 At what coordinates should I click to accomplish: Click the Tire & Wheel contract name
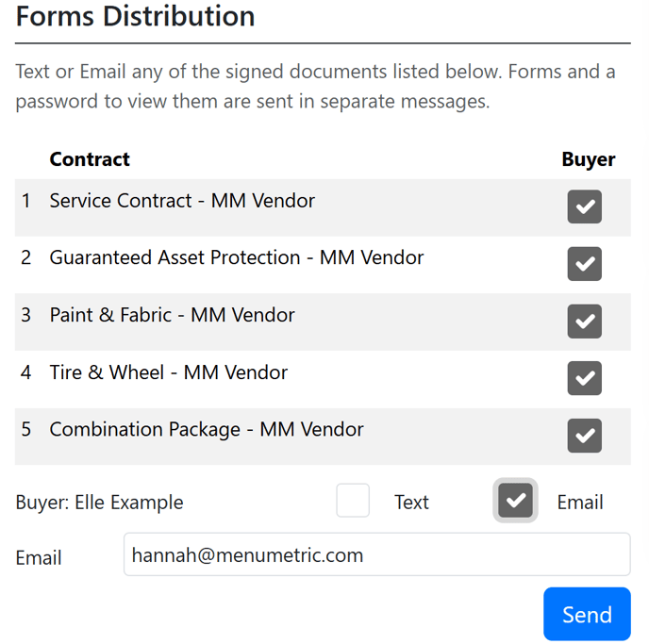(168, 372)
